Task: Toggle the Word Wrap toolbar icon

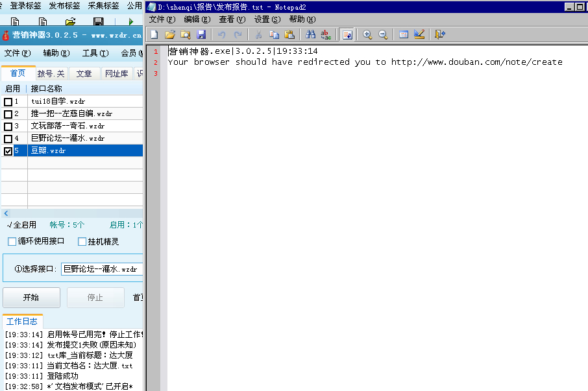Action: coord(347,34)
